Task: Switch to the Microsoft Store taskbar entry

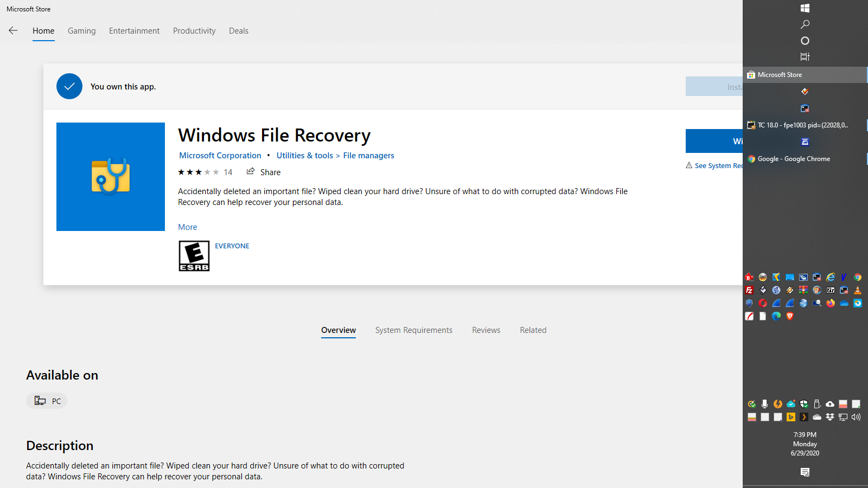Action: [805, 75]
